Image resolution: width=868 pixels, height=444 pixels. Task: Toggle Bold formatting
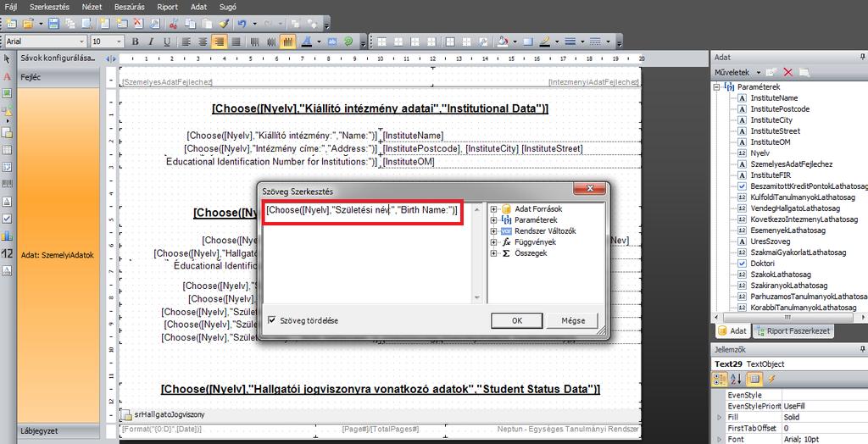(x=135, y=42)
